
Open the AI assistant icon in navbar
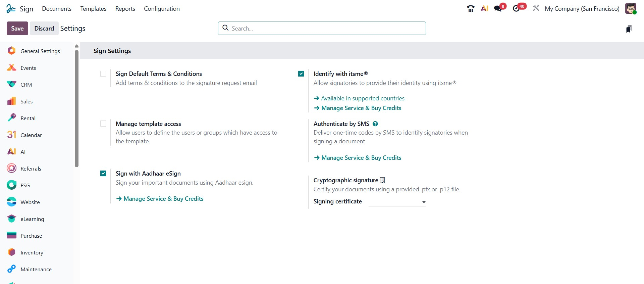pos(484,9)
